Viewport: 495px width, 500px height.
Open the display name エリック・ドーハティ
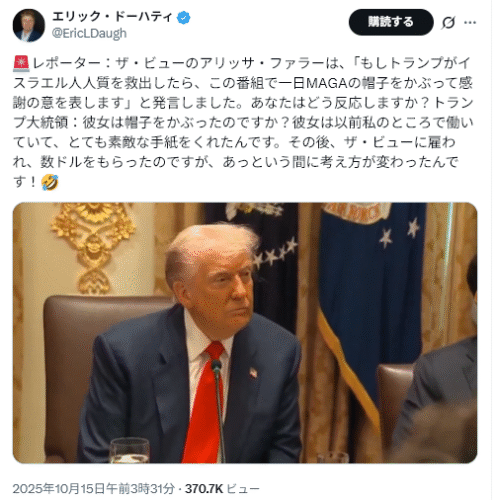(x=112, y=17)
